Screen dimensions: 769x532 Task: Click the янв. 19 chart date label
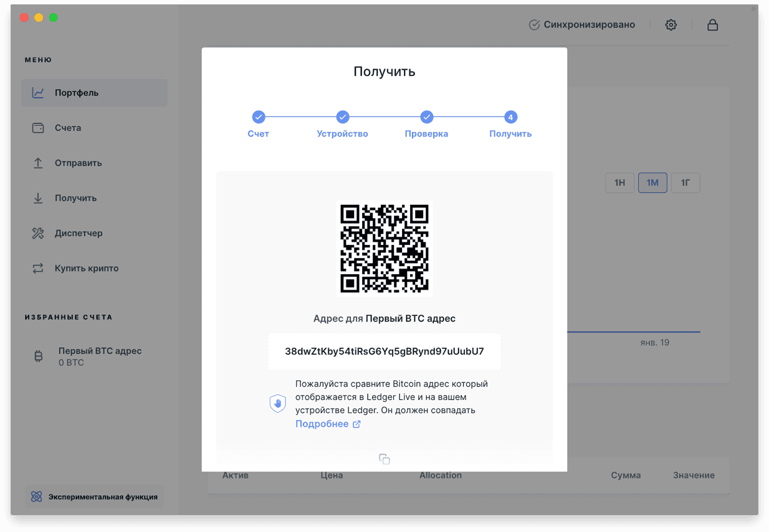[655, 343]
